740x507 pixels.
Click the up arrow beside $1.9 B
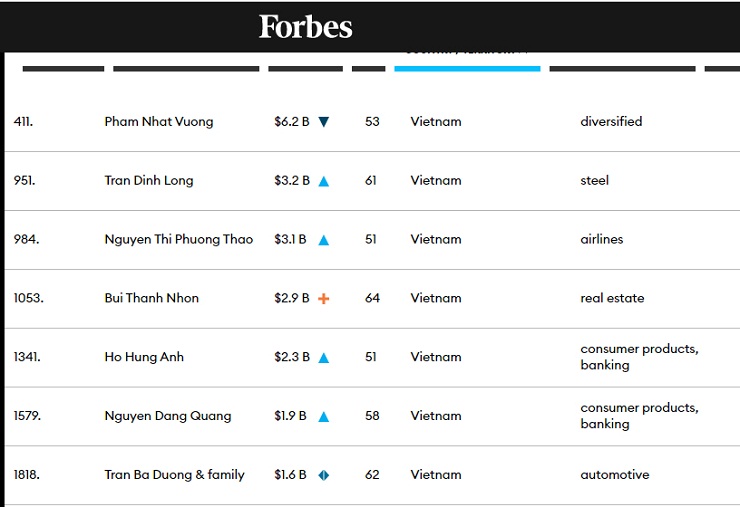click(x=323, y=417)
